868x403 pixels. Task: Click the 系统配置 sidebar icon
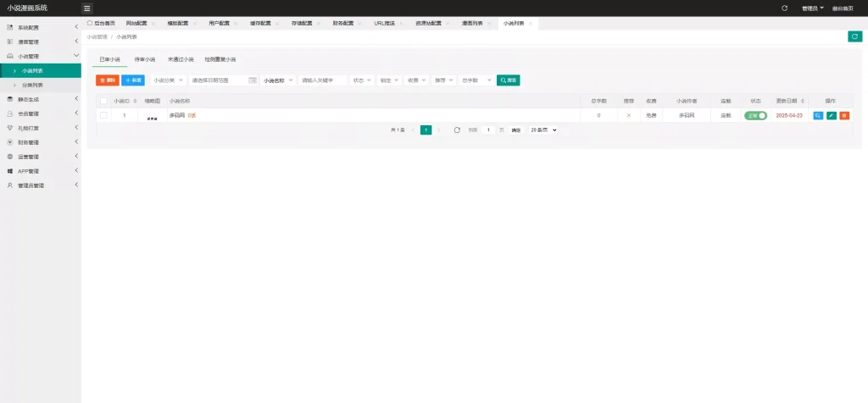tap(10, 27)
